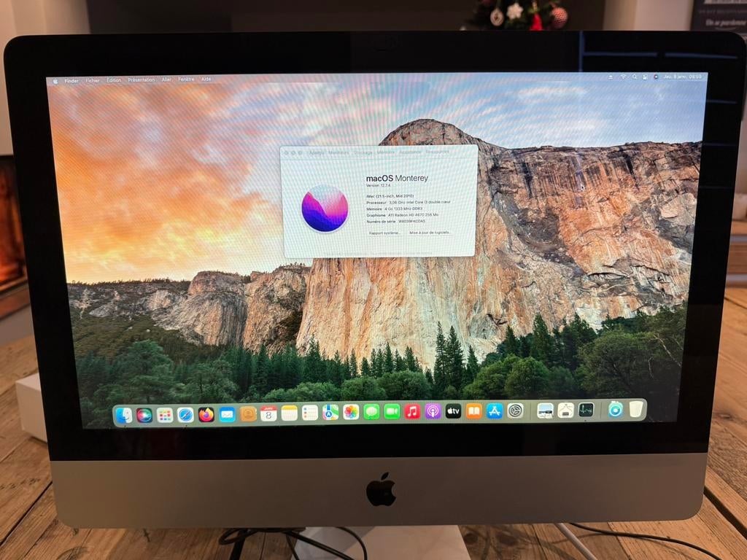Viewport: 747px width, 560px height.
Task: Open Preview app in the dock
Action: 545,410
